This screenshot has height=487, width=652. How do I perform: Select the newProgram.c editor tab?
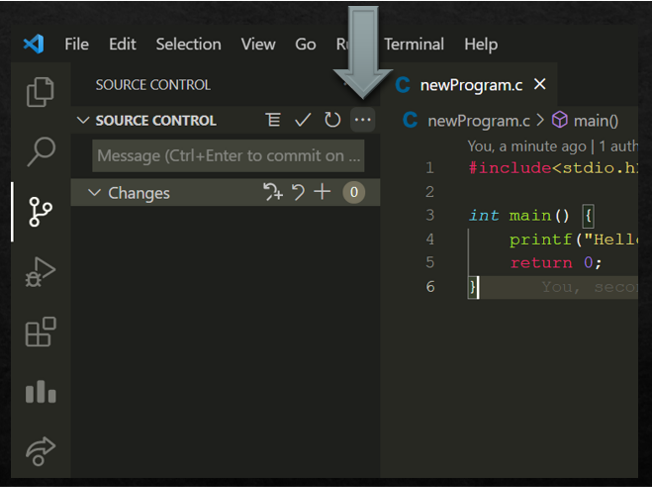[x=469, y=85]
